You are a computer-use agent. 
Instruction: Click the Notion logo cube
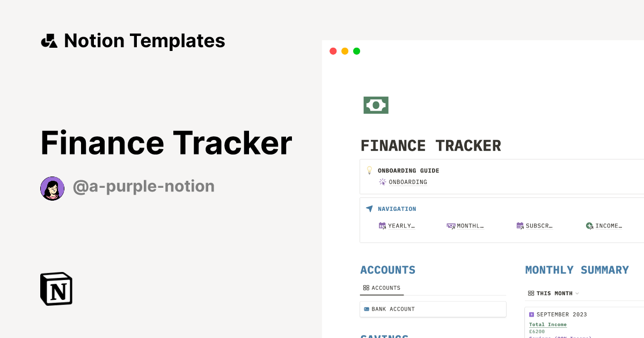(x=56, y=289)
